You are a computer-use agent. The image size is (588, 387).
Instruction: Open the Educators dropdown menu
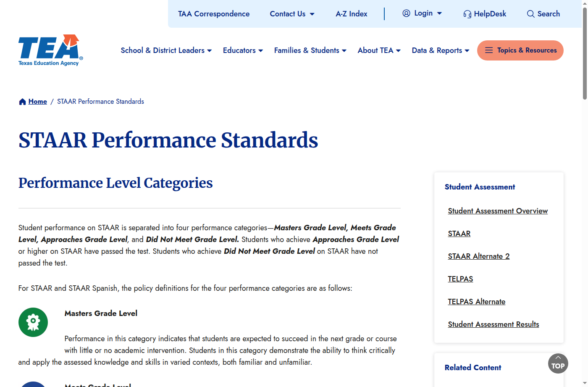[x=243, y=50]
